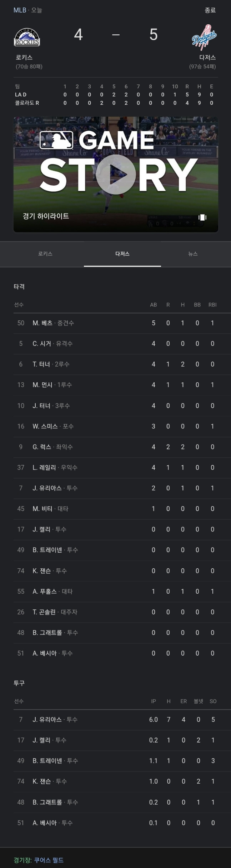Click the Colorado Rockies team logo

(27, 37)
